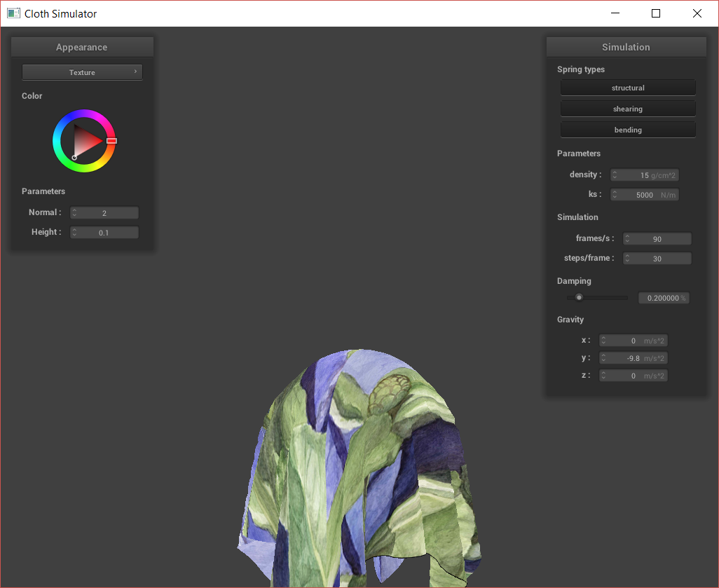The image size is (719, 588).
Task: Click the Cloth Simulator app icon
Action: tap(13, 13)
